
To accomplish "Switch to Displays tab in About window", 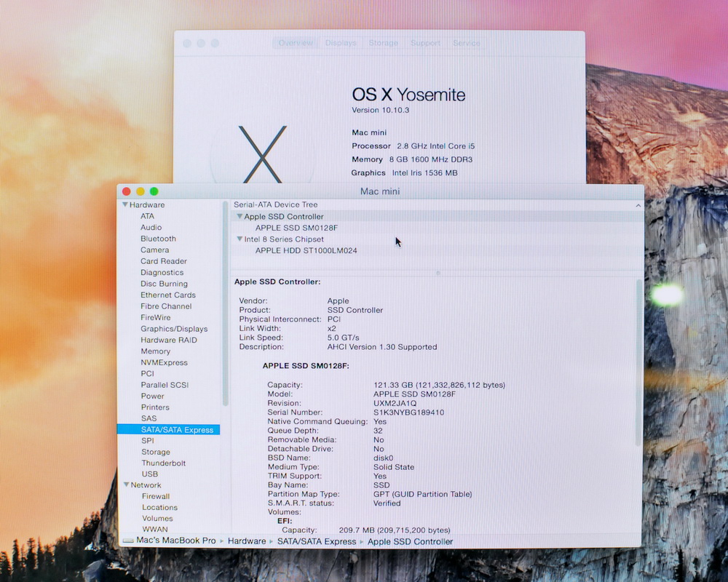I will [341, 43].
